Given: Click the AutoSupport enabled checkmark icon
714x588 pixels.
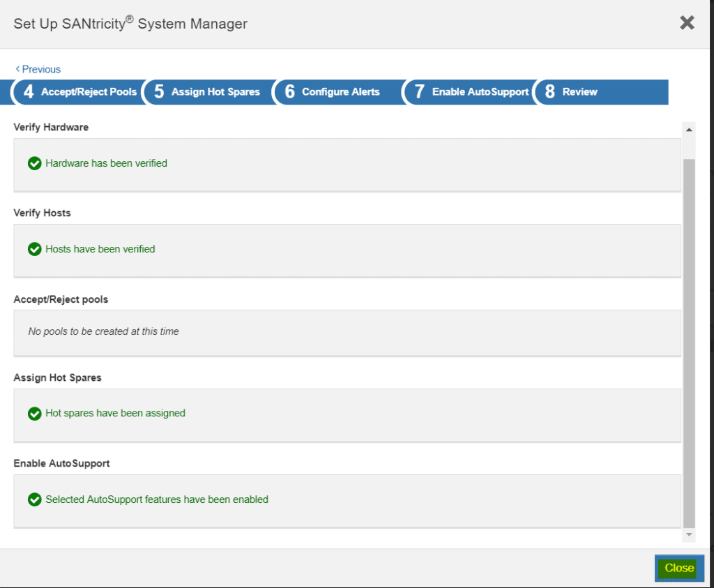Looking at the screenshot, I should coord(34,499).
